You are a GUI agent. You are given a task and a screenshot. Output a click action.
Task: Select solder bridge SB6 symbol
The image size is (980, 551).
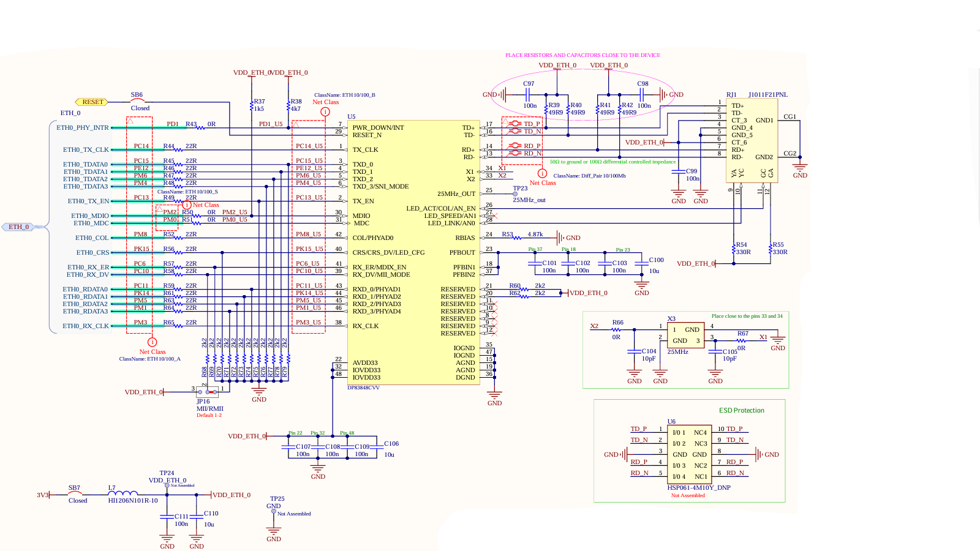click(x=137, y=101)
